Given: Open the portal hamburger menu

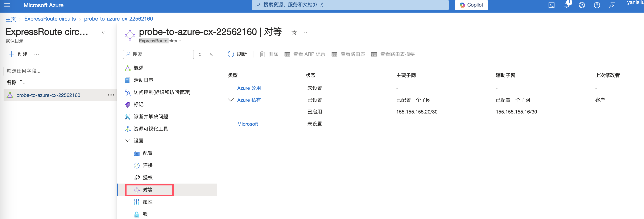Looking at the screenshot, I should (x=7, y=5).
